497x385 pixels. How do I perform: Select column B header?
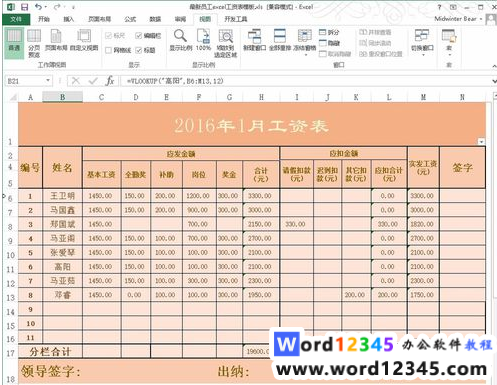pyautogui.click(x=62, y=97)
